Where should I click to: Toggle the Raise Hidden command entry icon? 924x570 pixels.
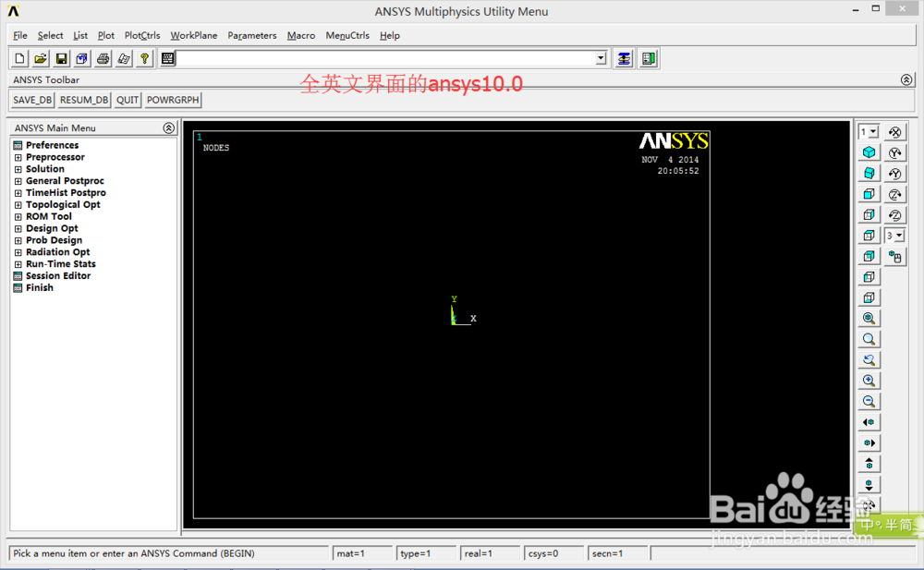[x=166, y=58]
